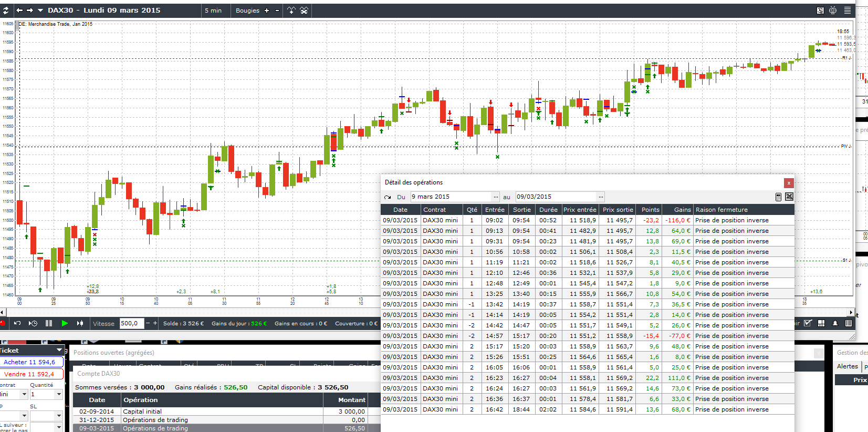Go to previous day with left arrow
The height and width of the screenshot is (432, 868).
[19, 10]
